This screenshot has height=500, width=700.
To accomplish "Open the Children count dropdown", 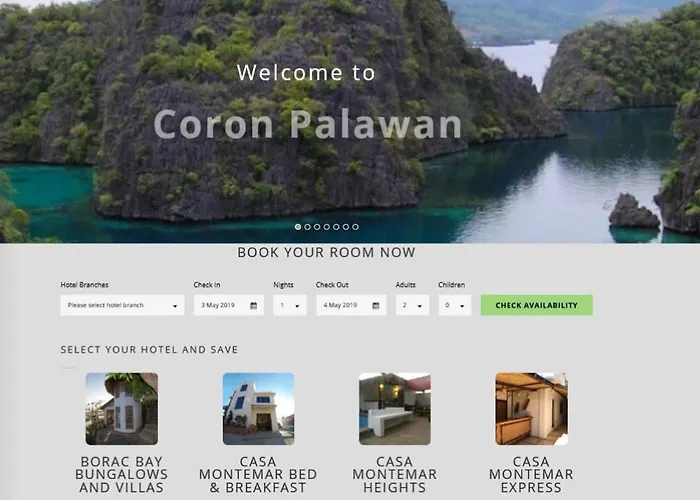I will 454,305.
